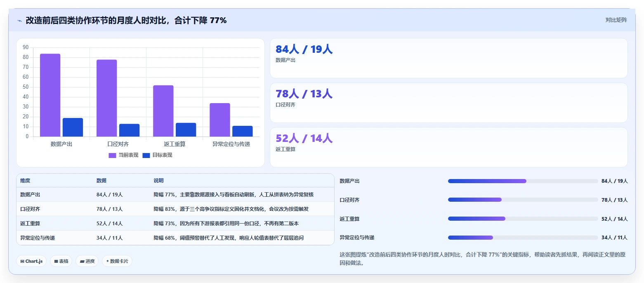Click the blue 目标表现 legend swatch

(x=146, y=156)
